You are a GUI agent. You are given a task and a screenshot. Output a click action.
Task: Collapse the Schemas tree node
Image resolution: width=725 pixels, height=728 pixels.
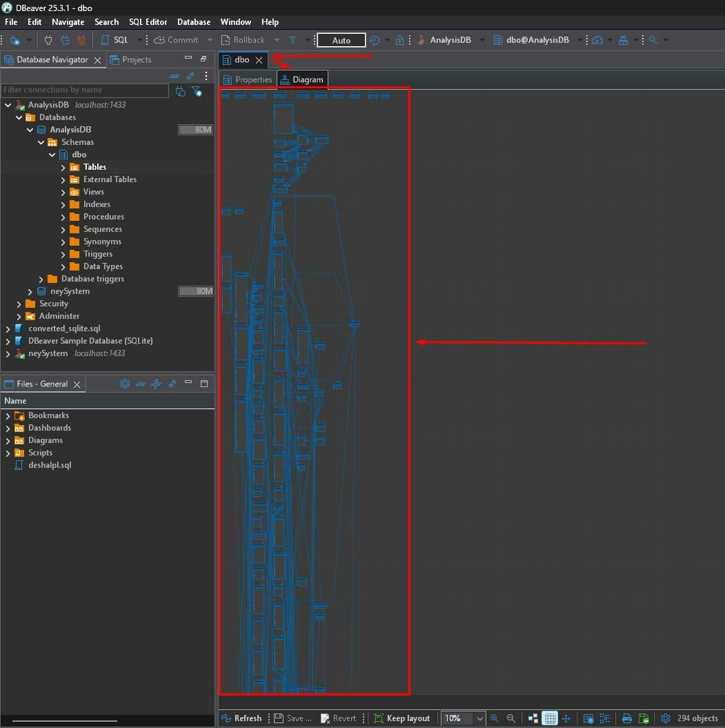click(41, 141)
